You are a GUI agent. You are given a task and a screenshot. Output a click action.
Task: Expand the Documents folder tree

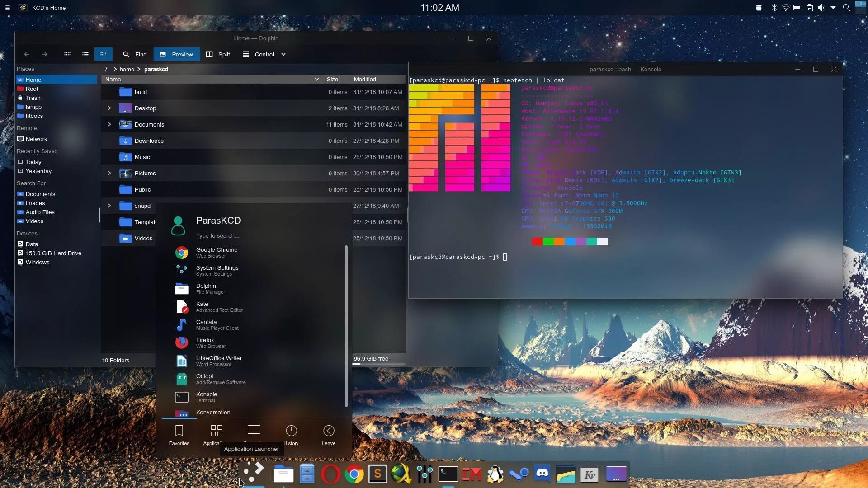[109, 124]
